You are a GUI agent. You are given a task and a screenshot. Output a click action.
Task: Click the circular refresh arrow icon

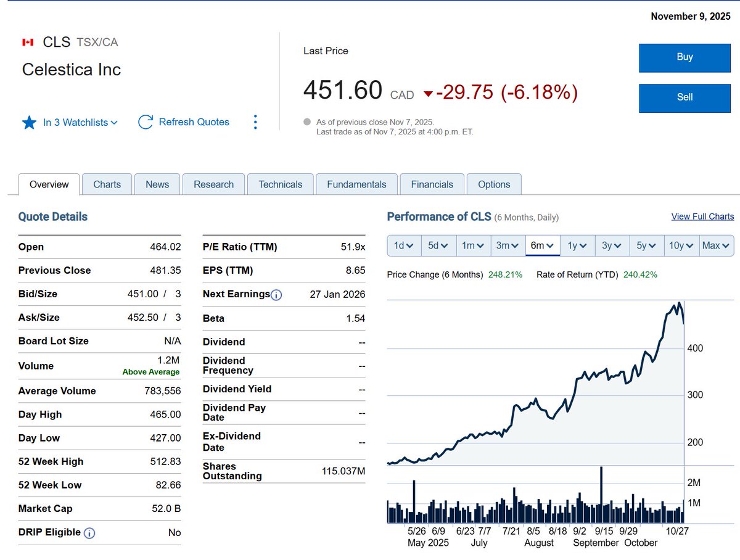click(146, 122)
